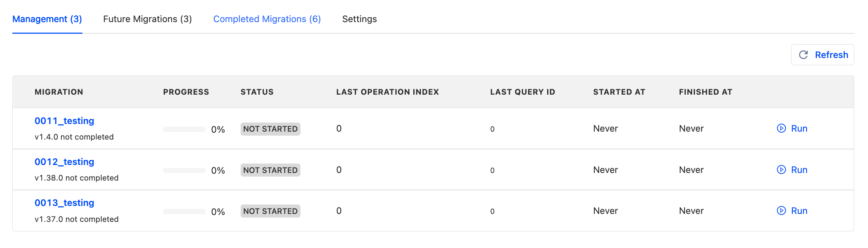
Task: Open the 0011_testing migration link
Action: click(64, 121)
